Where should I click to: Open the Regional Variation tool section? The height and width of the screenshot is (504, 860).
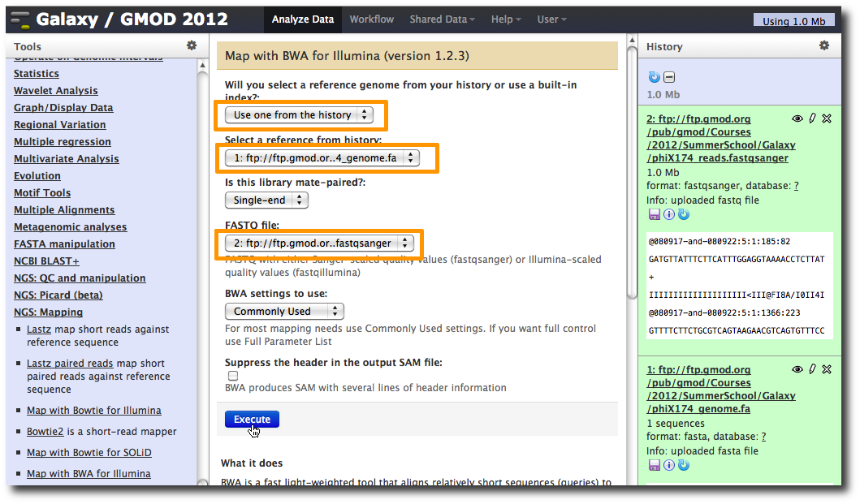(x=60, y=124)
